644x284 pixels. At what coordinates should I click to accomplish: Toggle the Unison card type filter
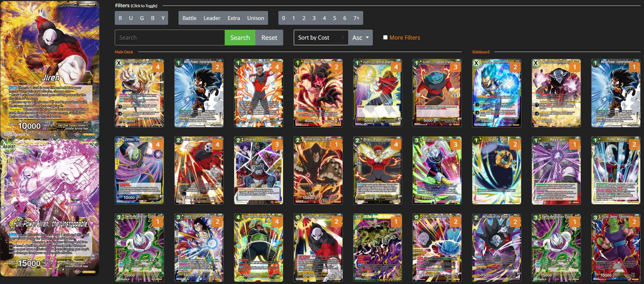coord(256,18)
